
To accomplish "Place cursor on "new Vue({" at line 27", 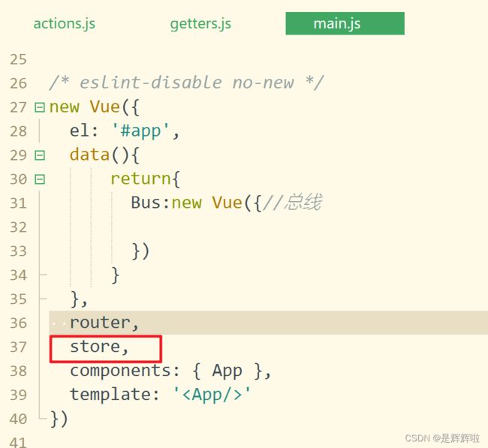I will [x=94, y=107].
